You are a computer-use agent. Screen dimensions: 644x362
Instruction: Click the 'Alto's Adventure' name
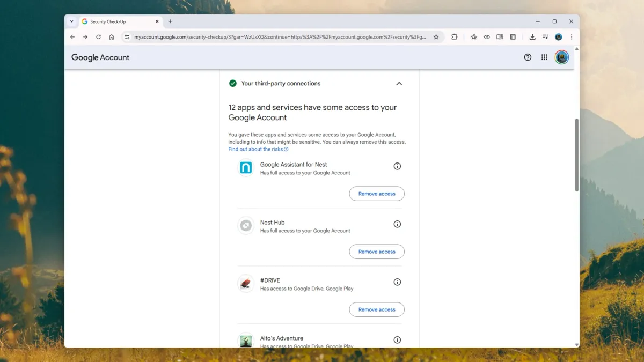tap(282, 338)
